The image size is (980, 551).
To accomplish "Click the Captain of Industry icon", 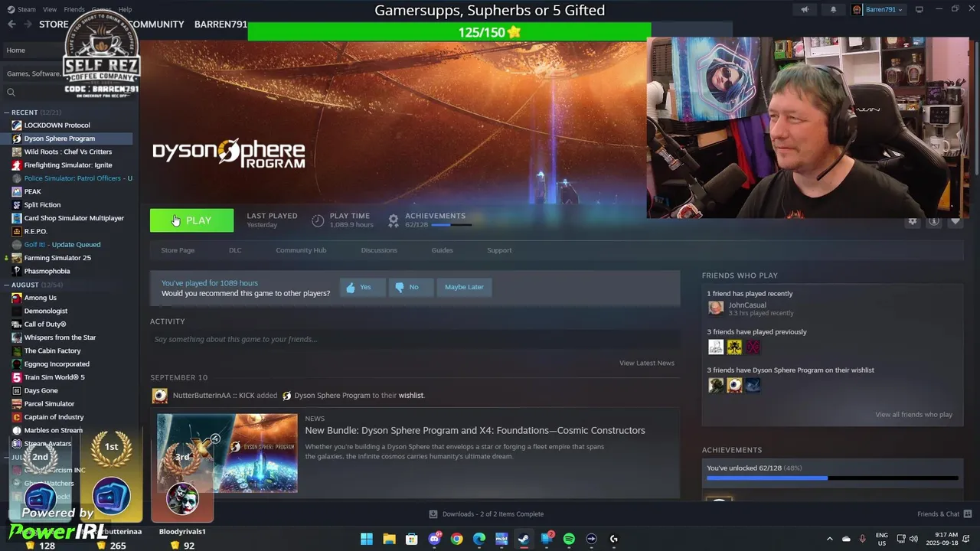I will [x=17, y=417].
